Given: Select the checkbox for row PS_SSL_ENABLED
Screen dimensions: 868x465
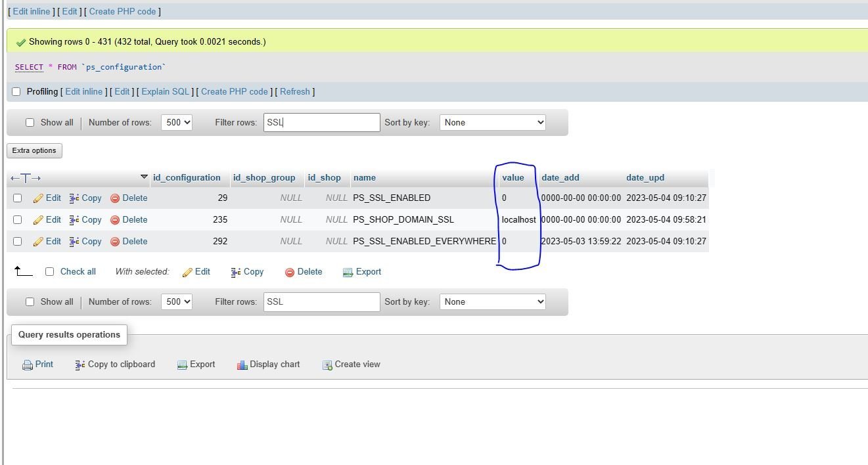Looking at the screenshot, I should pyautogui.click(x=18, y=198).
